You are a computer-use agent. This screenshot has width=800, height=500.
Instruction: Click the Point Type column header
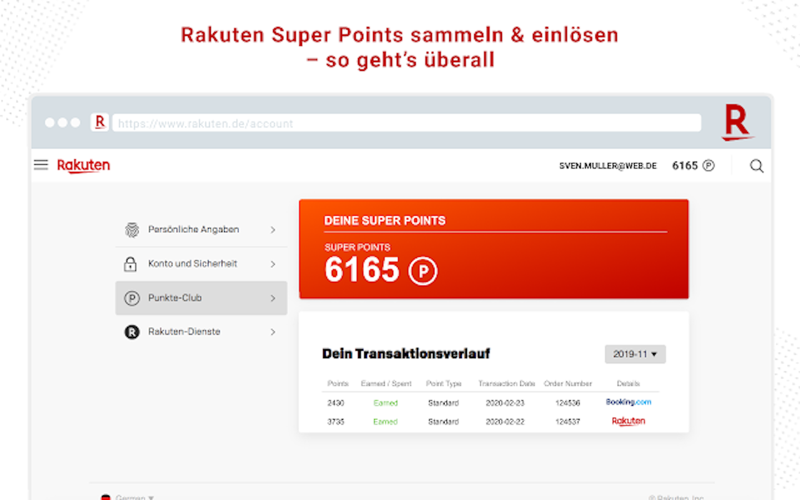(443, 384)
